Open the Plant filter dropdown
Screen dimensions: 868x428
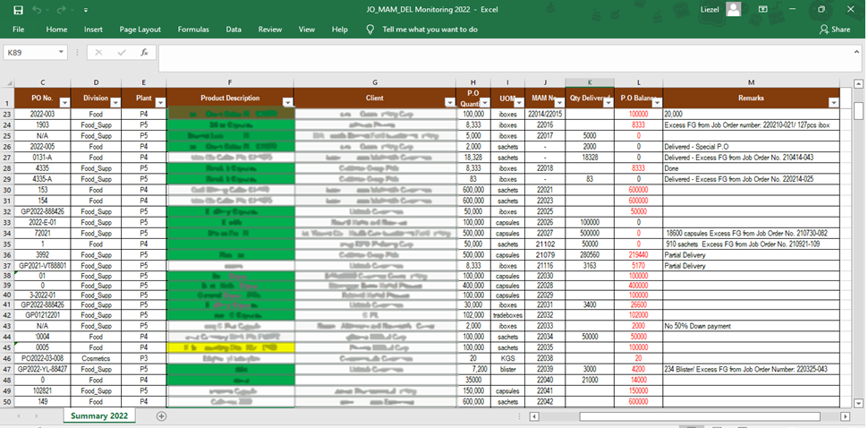(160, 102)
